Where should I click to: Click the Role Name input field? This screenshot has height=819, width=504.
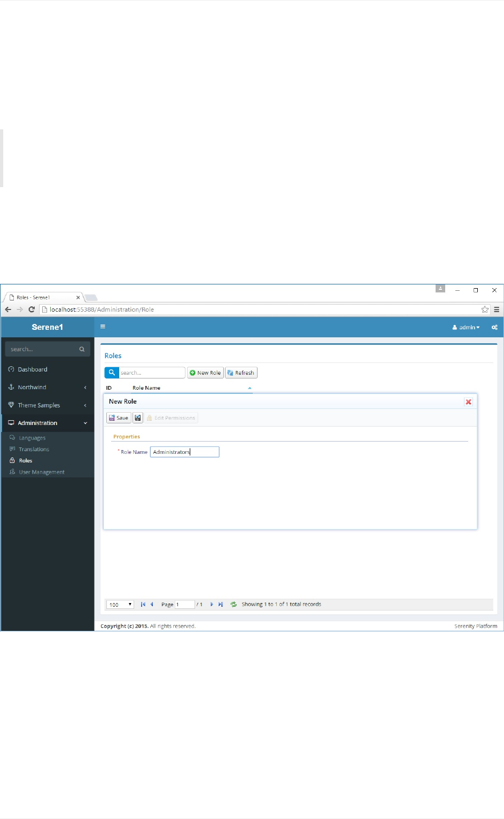184,452
